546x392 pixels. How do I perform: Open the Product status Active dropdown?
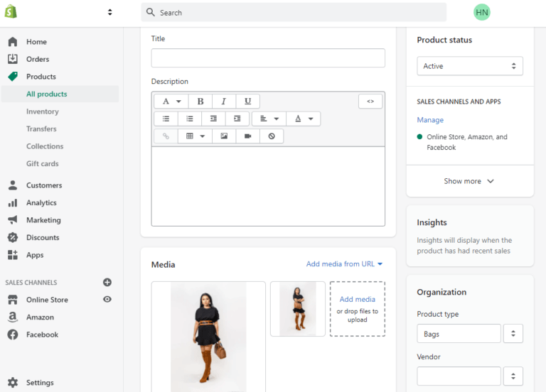pos(470,66)
